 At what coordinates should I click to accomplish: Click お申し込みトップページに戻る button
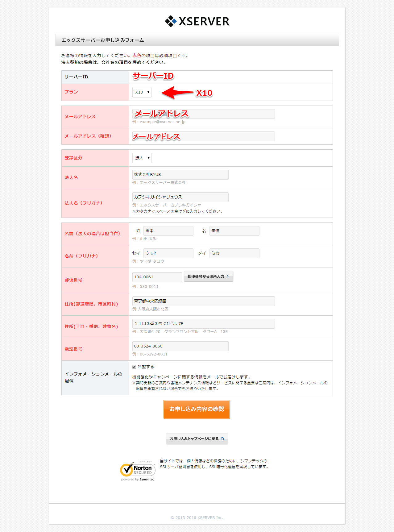point(197,439)
